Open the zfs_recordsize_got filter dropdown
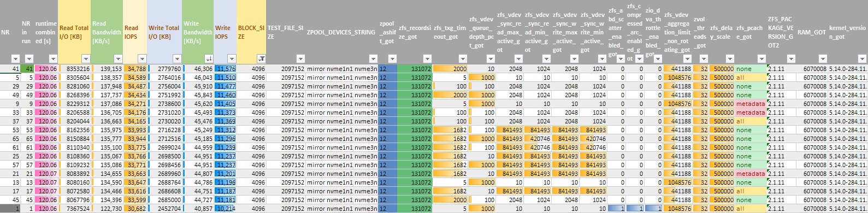 tap(427, 58)
